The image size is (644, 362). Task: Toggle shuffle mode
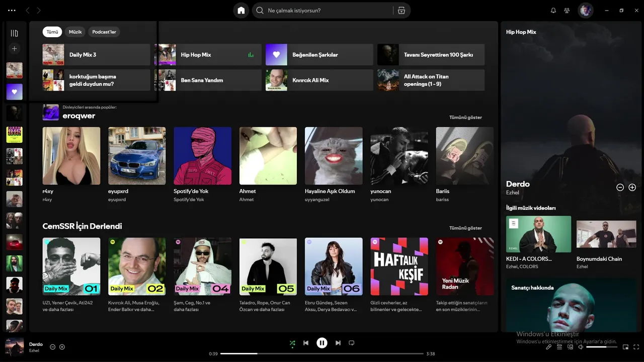[292, 343]
